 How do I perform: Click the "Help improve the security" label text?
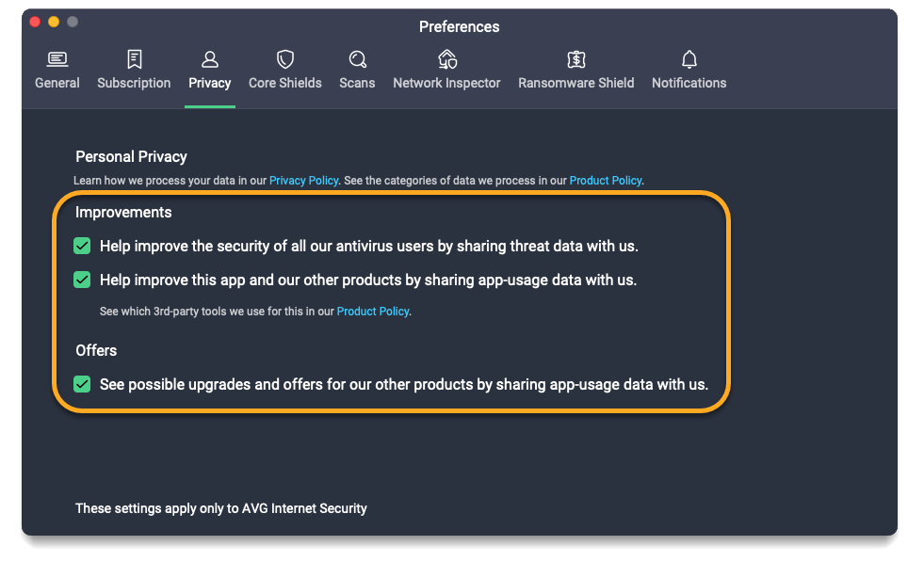pyautogui.click(x=368, y=247)
